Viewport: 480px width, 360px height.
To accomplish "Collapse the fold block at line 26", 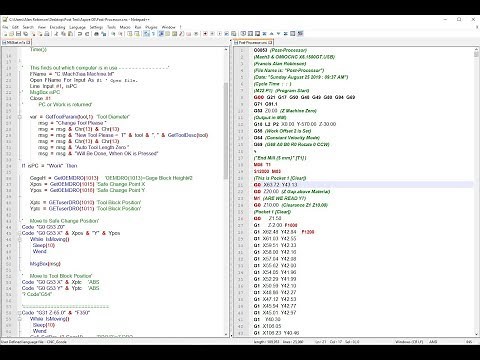I will tap(19, 117).
